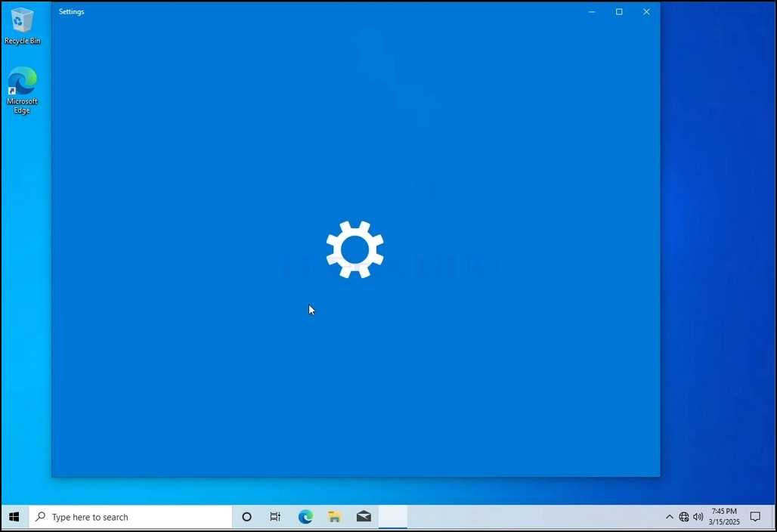The width and height of the screenshot is (777, 532).
Task: Open the clock showing 7:45 PM
Action: click(x=724, y=517)
